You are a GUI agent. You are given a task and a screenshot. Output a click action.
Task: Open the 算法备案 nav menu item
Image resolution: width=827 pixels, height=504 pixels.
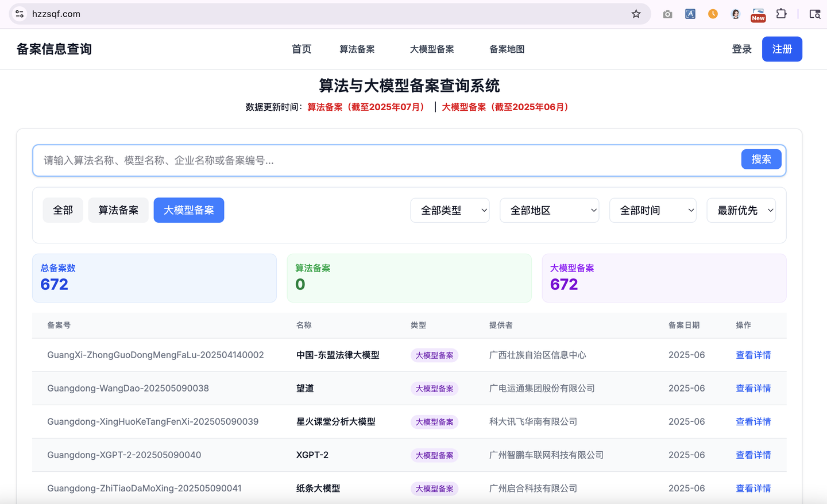pyautogui.click(x=357, y=49)
